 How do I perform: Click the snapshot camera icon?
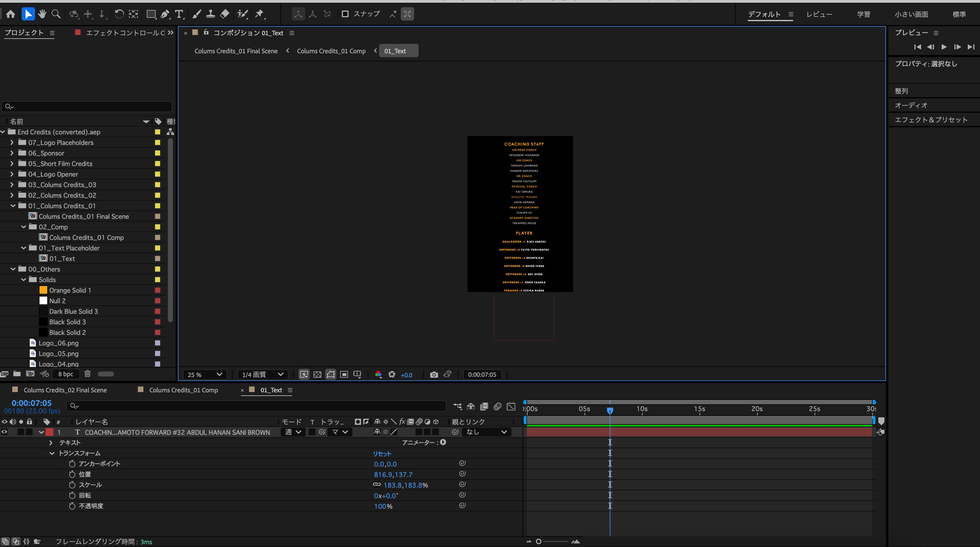click(x=434, y=374)
